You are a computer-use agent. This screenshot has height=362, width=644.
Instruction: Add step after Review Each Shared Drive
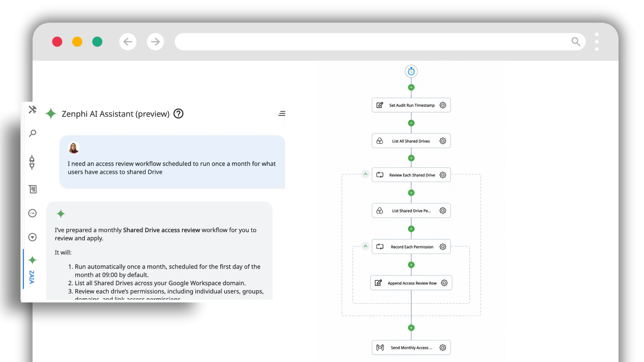pos(411,193)
